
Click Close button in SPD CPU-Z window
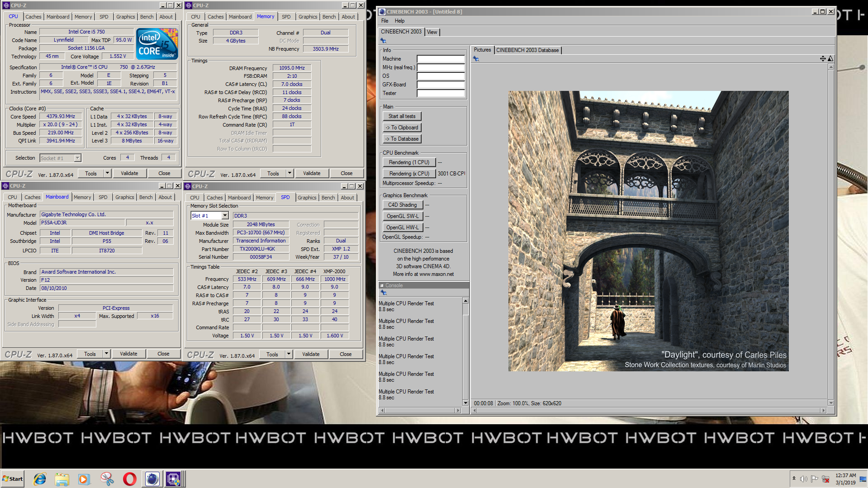346,354
